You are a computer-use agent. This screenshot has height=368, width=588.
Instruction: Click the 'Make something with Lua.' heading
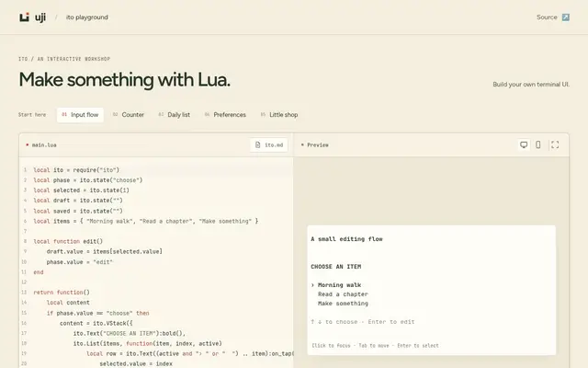click(125, 80)
